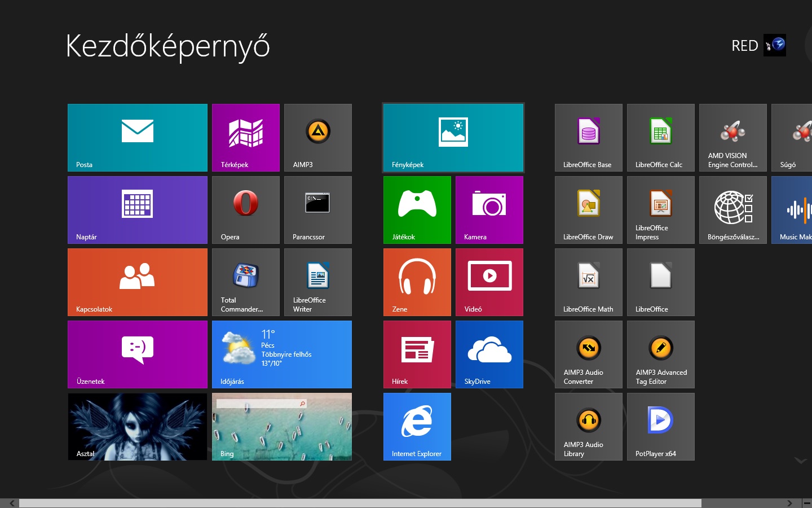The image size is (812, 508).
Task: Open the LibreOffice Math tile
Action: click(589, 282)
